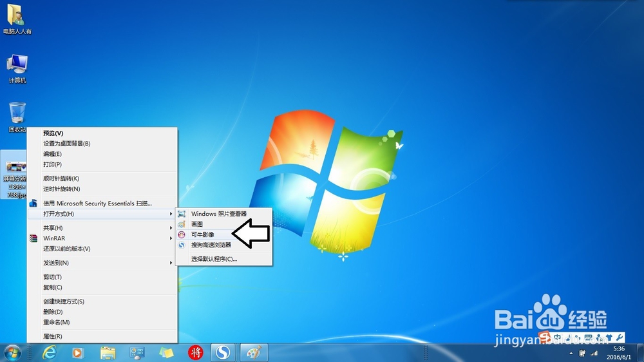This screenshot has height=362, width=644.
Task: Open Sticky Notes from the taskbar
Action: 166,353
